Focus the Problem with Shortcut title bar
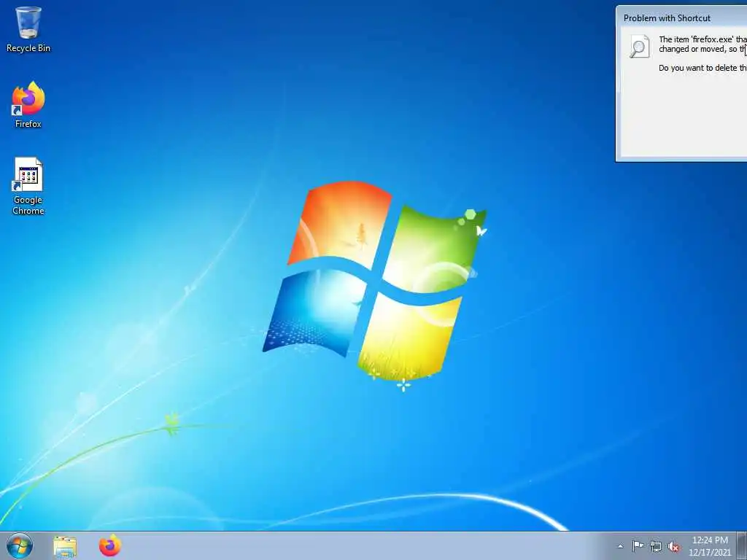The image size is (747, 560). 681,18
